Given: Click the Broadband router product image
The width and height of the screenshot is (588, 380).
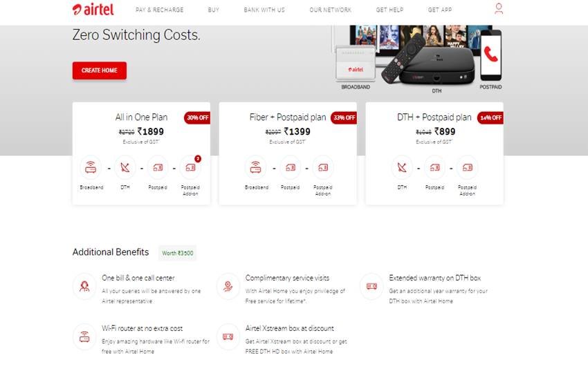Looking at the screenshot, I should coord(356,63).
